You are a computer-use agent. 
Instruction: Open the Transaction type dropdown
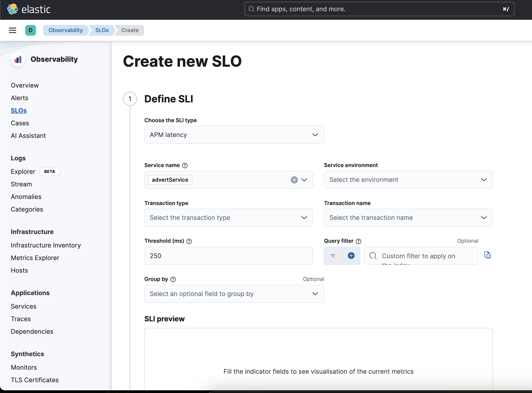pyautogui.click(x=229, y=217)
